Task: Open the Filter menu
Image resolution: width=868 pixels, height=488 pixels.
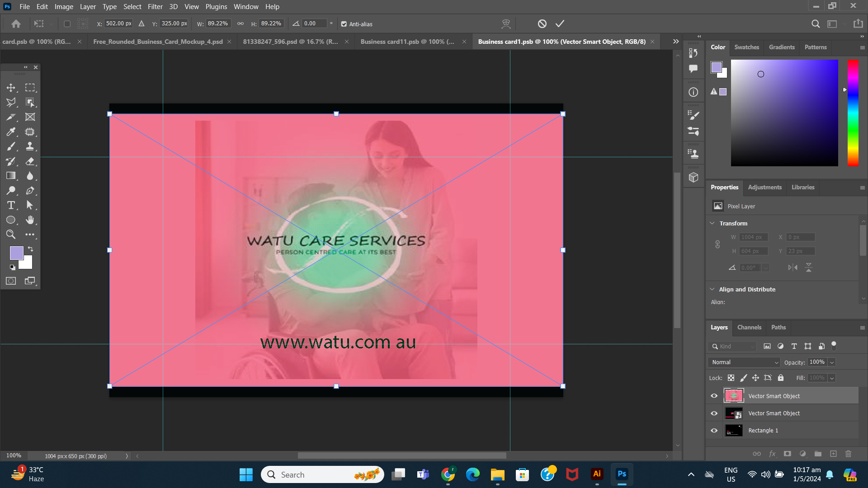Action: click(155, 6)
